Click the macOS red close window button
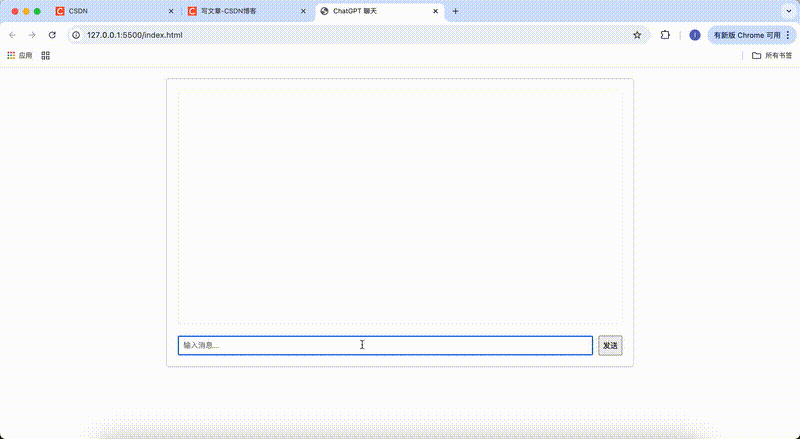The width and height of the screenshot is (800, 439). click(15, 11)
